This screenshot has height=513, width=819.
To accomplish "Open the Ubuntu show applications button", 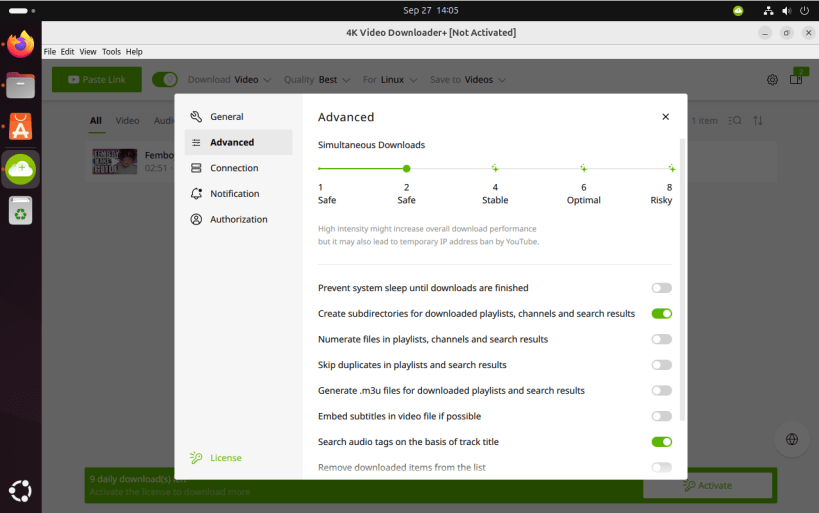I will 20,491.
